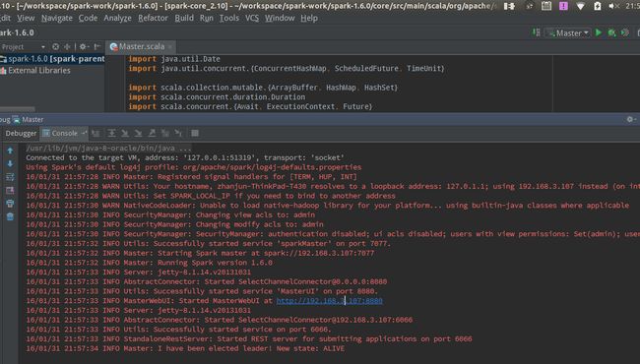Run Master with coverage icon

[625, 32]
